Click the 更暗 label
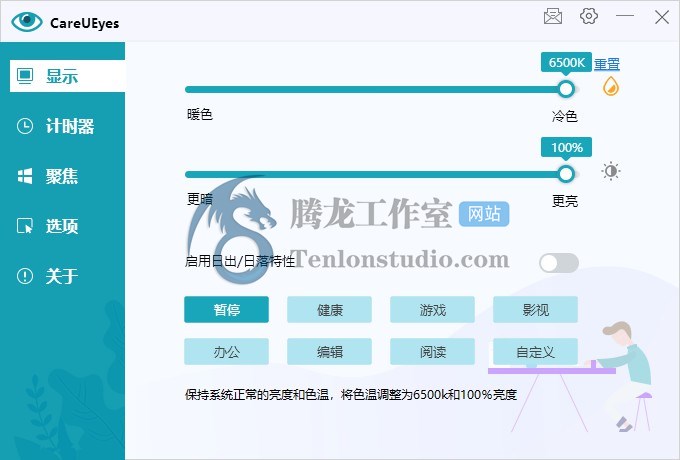Viewport: 680px width, 460px height. coord(200,199)
